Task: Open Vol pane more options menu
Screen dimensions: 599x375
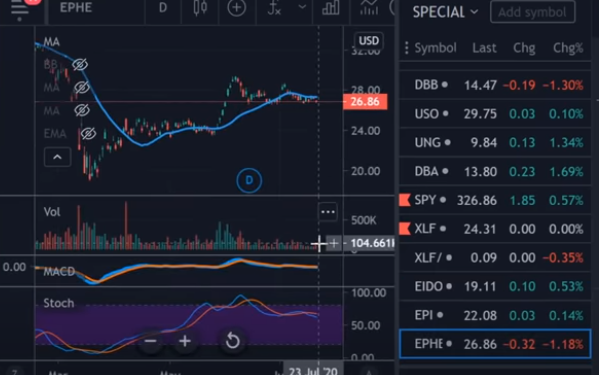Action: [328, 212]
